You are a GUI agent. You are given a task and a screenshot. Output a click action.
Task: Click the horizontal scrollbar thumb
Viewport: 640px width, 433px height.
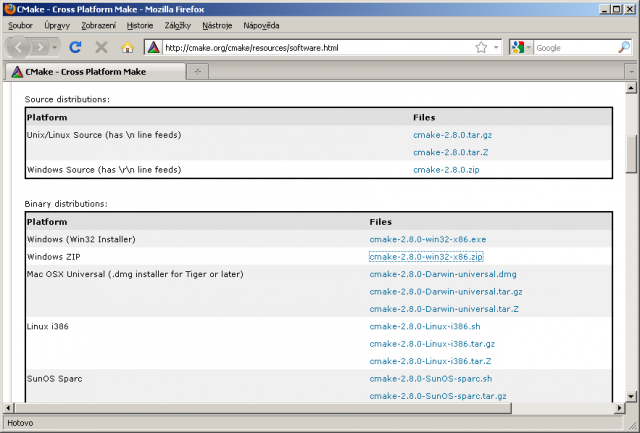[263, 408]
